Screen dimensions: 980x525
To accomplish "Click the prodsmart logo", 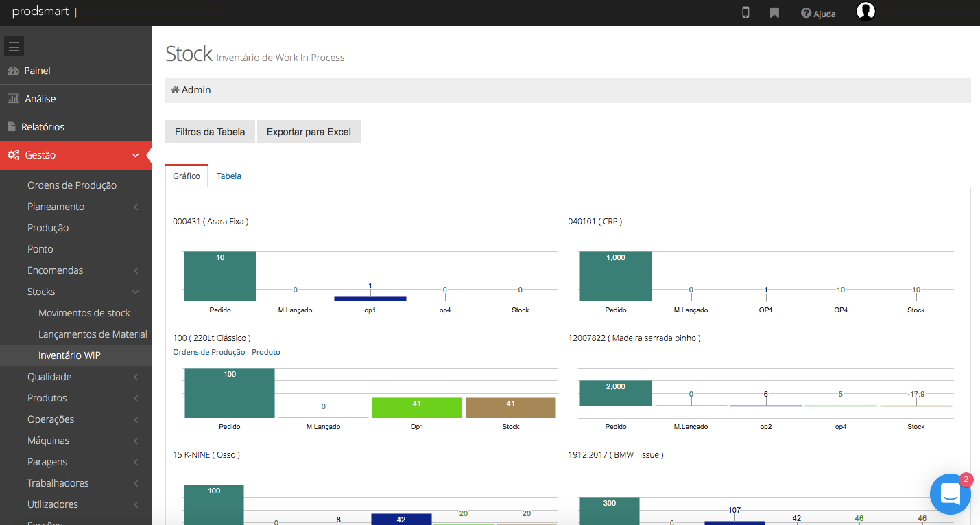I will point(40,12).
